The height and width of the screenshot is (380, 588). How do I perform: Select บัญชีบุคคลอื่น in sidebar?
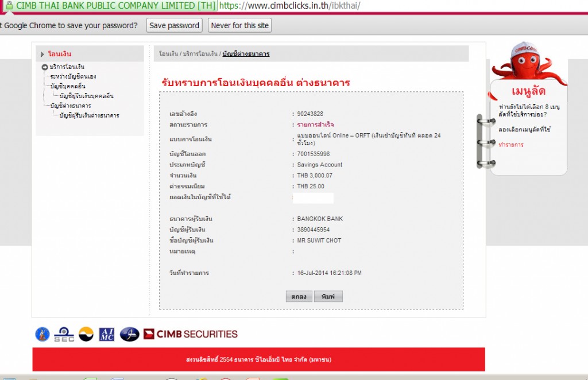[x=68, y=86]
